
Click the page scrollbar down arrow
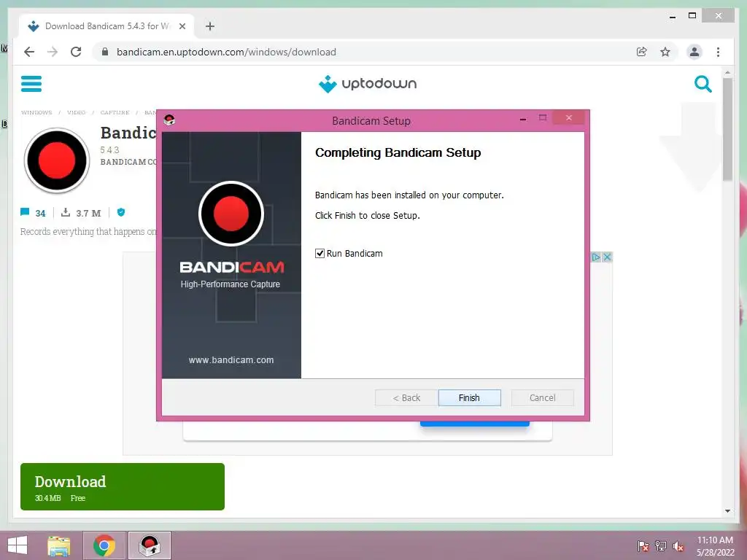click(727, 511)
